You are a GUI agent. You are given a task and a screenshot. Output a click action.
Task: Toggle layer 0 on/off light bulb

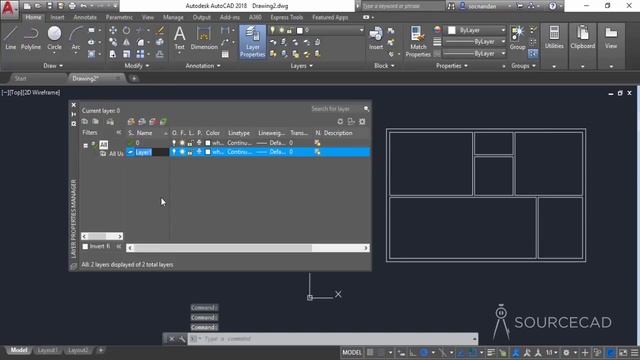pos(174,143)
